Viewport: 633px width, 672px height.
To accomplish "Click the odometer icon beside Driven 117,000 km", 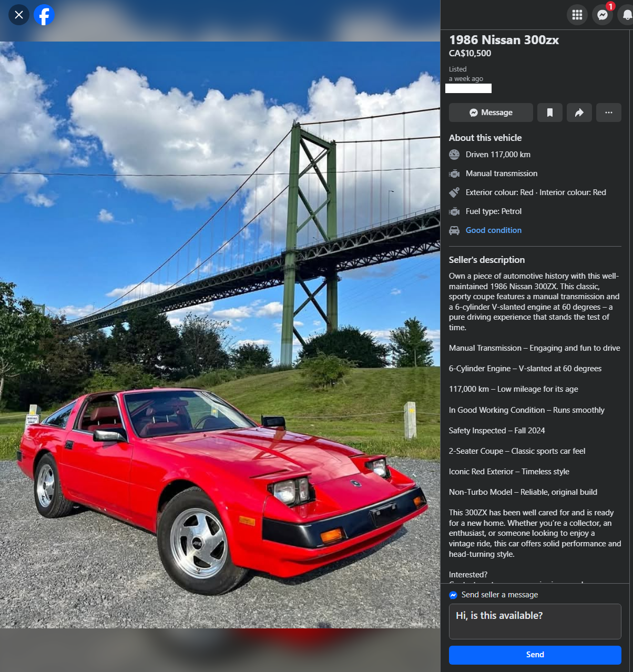I will (454, 155).
